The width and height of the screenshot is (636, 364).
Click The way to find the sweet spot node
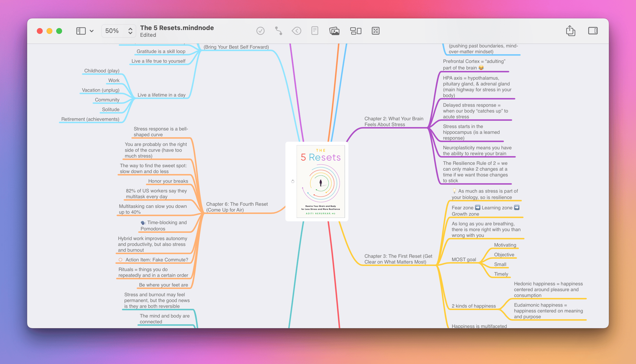(153, 168)
